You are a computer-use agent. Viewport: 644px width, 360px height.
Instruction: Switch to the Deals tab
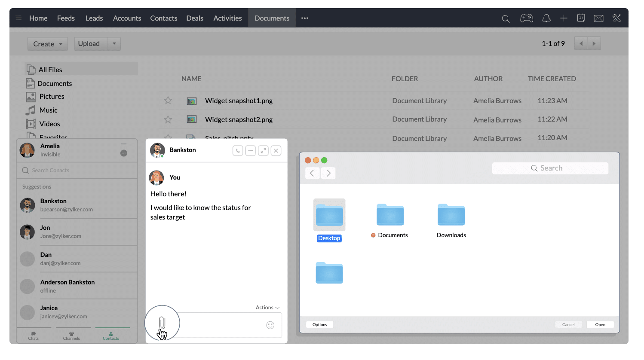[x=195, y=18]
